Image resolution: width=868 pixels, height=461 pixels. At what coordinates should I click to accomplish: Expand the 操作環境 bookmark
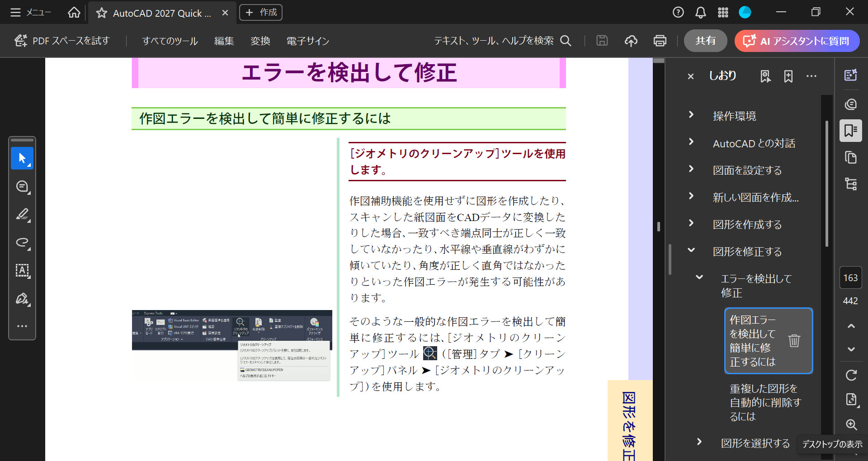[691, 115]
